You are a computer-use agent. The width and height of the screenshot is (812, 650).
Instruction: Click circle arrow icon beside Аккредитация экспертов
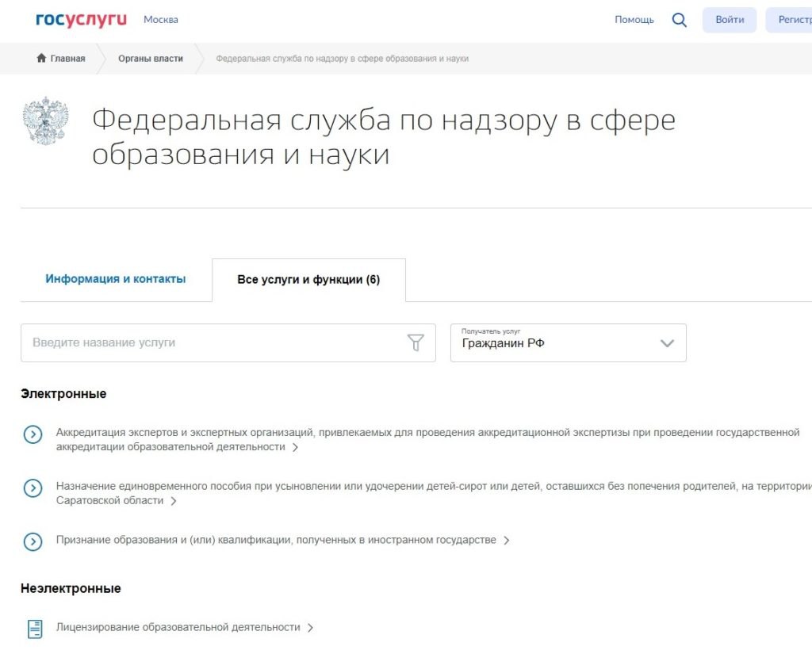(33, 434)
